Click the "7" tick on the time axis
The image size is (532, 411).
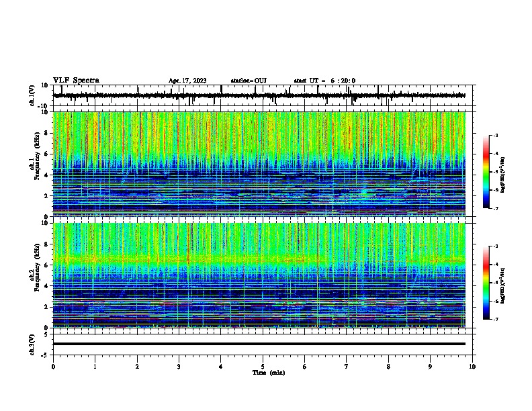347,367
